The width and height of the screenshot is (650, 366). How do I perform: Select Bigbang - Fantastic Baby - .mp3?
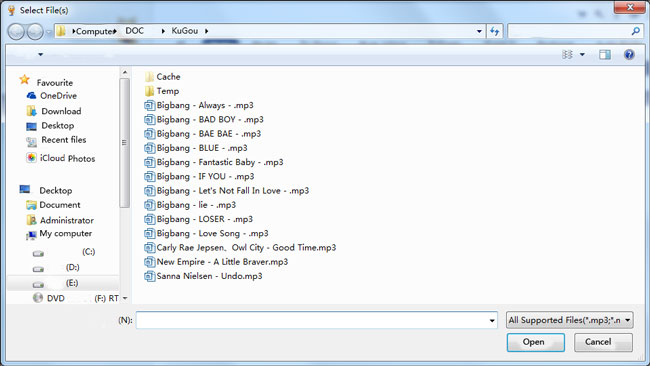pyautogui.click(x=213, y=162)
